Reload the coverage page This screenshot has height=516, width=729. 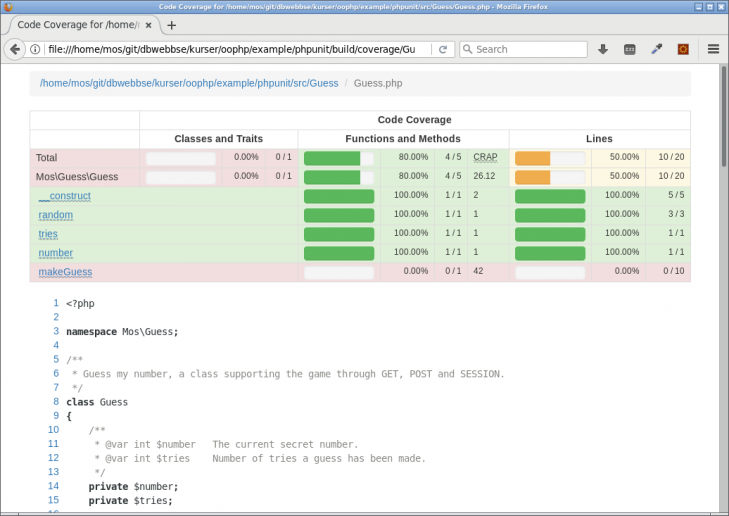tap(443, 49)
